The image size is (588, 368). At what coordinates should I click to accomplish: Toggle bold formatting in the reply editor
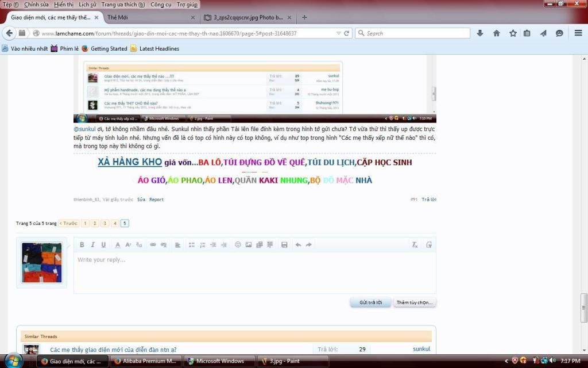tap(82, 245)
